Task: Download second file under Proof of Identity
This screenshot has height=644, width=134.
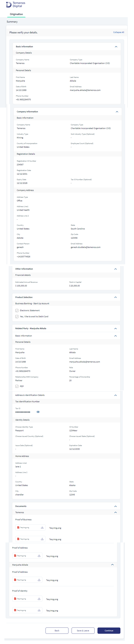Action: [x=39, y=610]
